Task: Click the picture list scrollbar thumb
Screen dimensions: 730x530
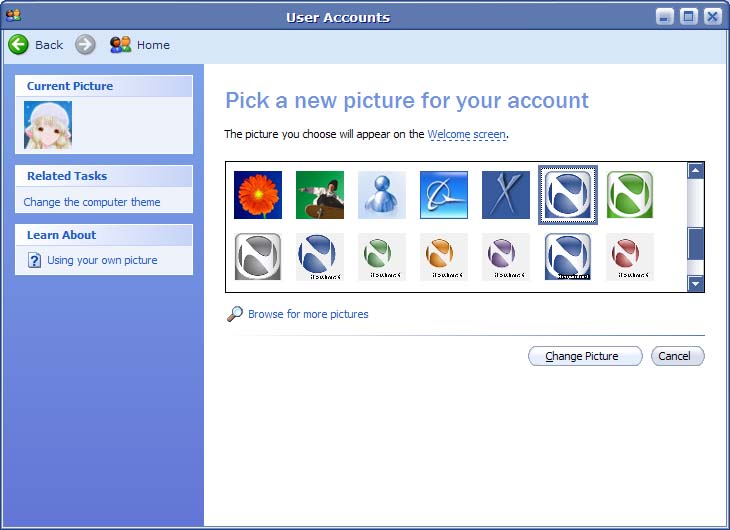Action: click(696, 244)
